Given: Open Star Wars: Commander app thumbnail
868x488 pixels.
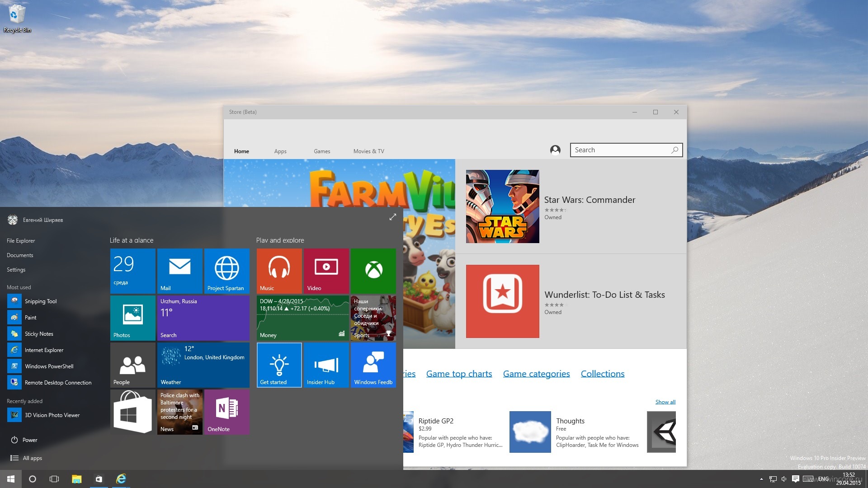Looking at the screenshot, I should coord(502,206).
